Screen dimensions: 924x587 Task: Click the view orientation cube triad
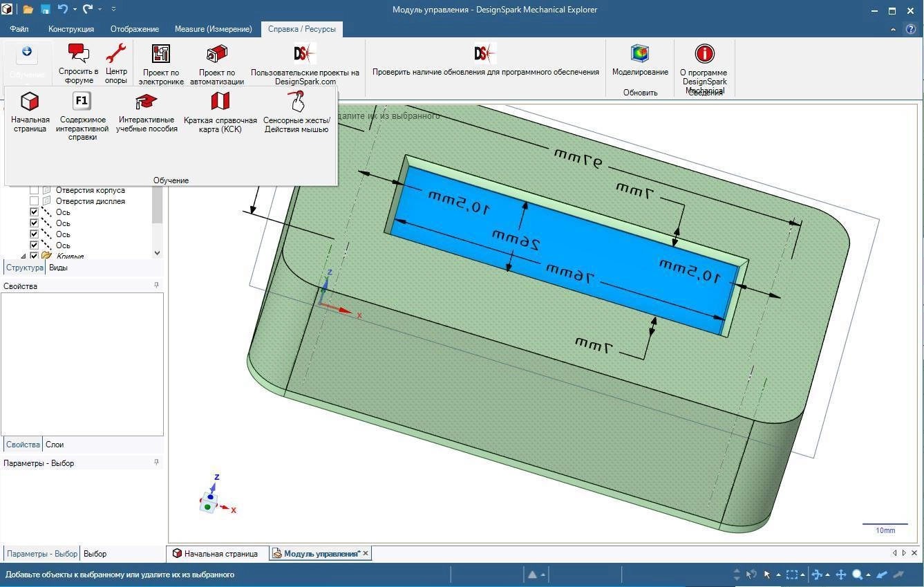(x=209, y=503)
